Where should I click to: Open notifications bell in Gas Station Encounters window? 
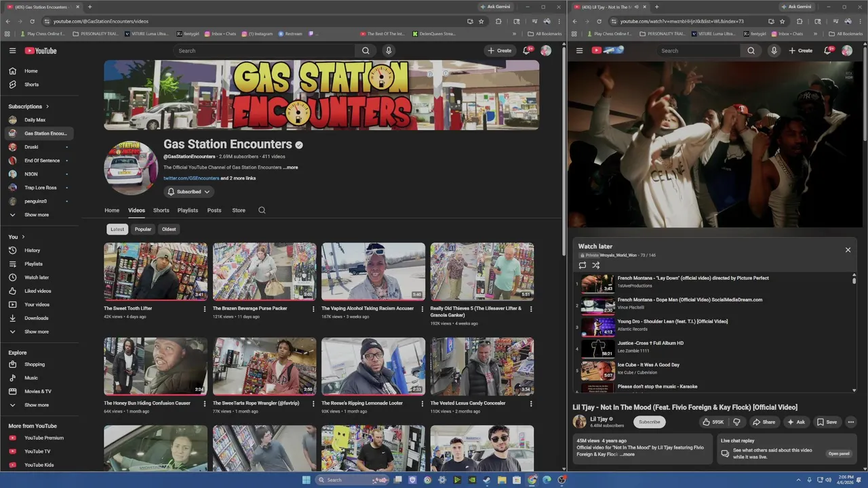click(527, 51)
